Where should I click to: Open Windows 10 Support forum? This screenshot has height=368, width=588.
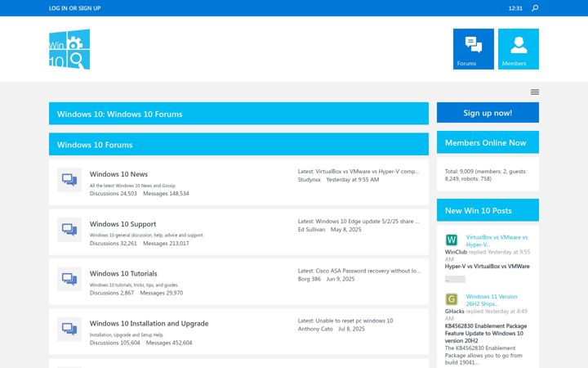tap(122, 224)
